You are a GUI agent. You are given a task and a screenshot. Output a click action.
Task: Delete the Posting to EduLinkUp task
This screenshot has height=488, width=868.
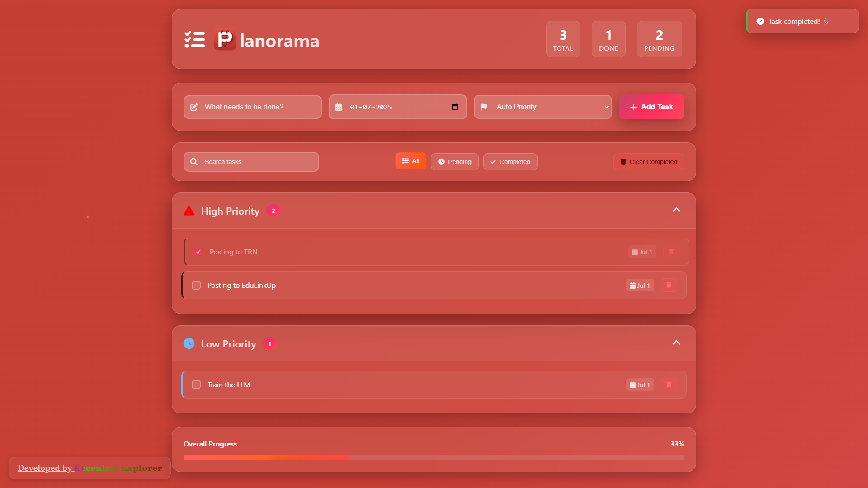(x=669, y=285)
